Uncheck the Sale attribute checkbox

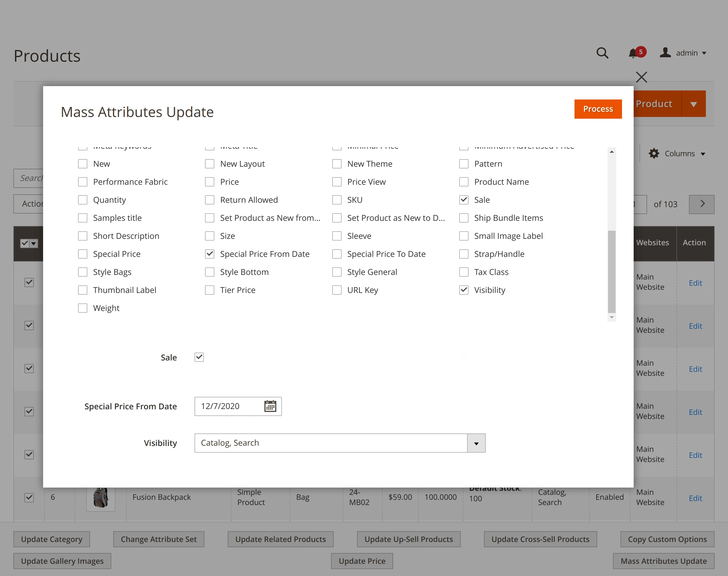464,200
